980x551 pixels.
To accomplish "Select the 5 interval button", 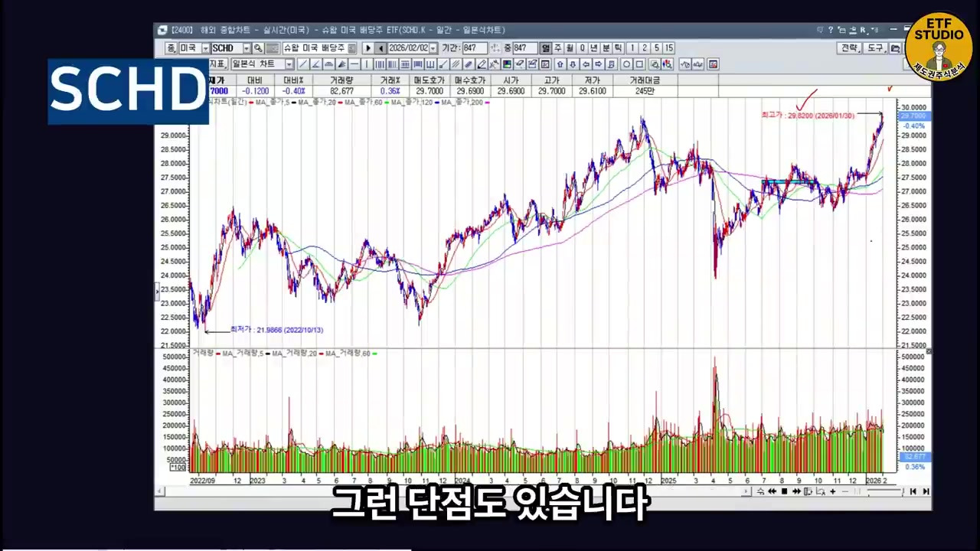I will pos(657,48).
